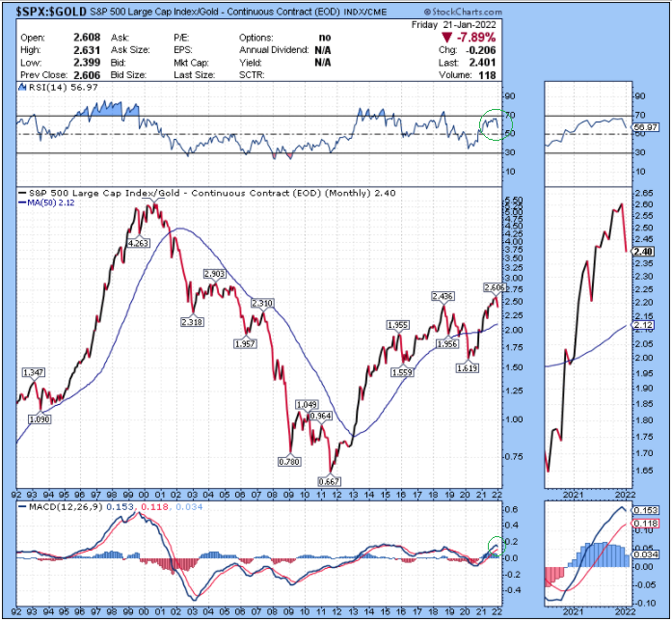Click the 0.964 price annotation
The height and width of the screenshot is (621, 672).
(x=320, y=416)
